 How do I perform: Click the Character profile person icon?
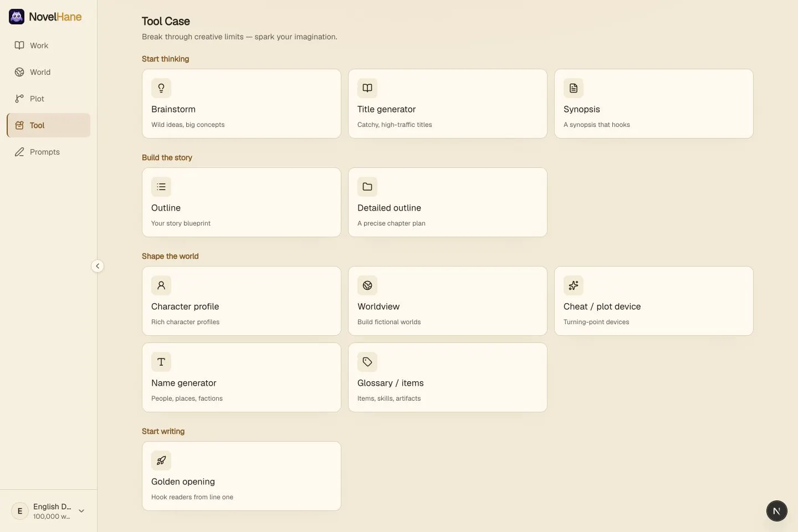[x=161, y=285]
